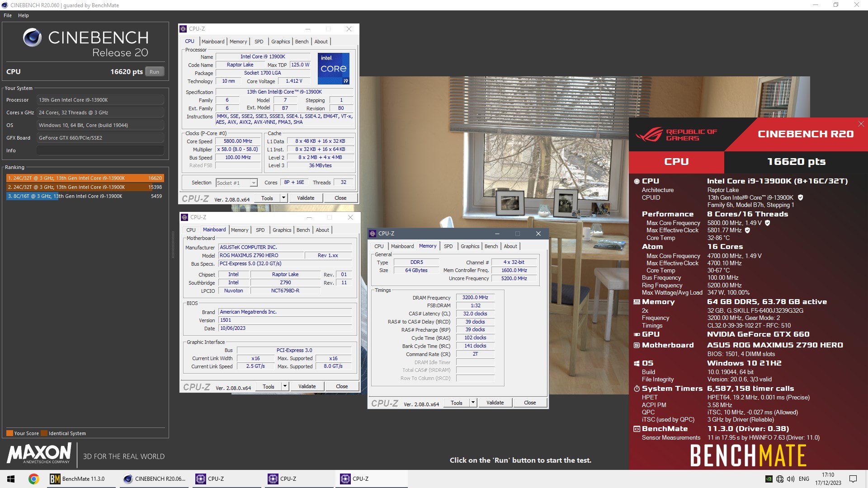The image size is (868, 488).
Task: Switch to CPU tab in Memory CPU-Z window
Action: pyautogui.click(x=379, y=246)
